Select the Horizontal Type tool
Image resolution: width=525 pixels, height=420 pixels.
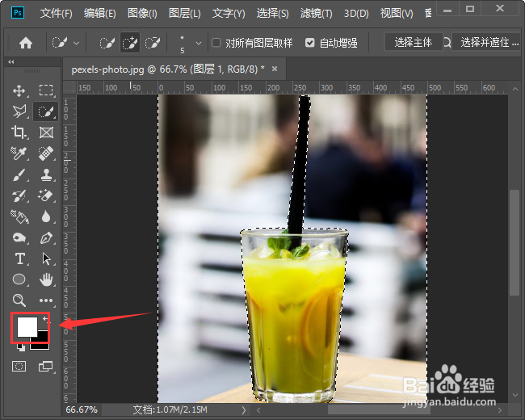coord(19,259)
